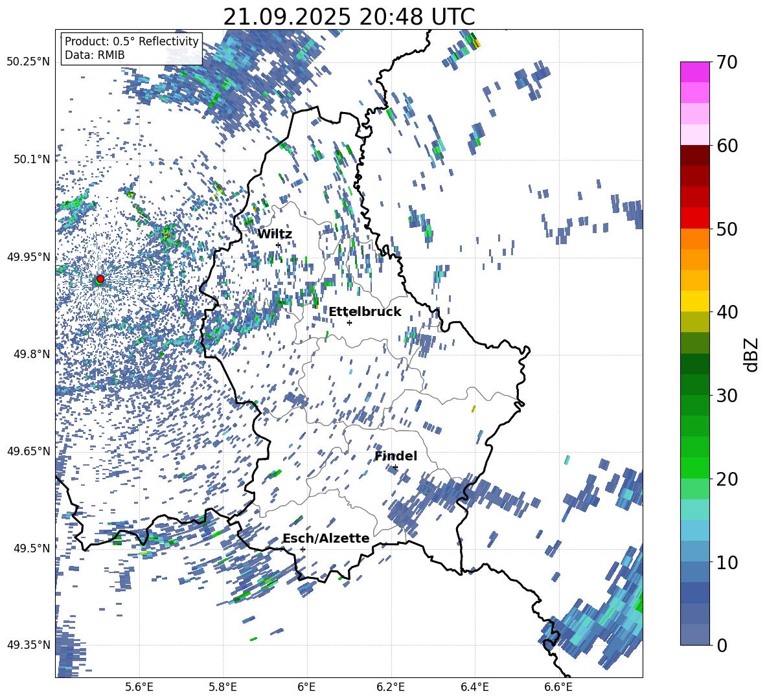Click the 6.6°E longitude label
767x700 pixels.
558,687
